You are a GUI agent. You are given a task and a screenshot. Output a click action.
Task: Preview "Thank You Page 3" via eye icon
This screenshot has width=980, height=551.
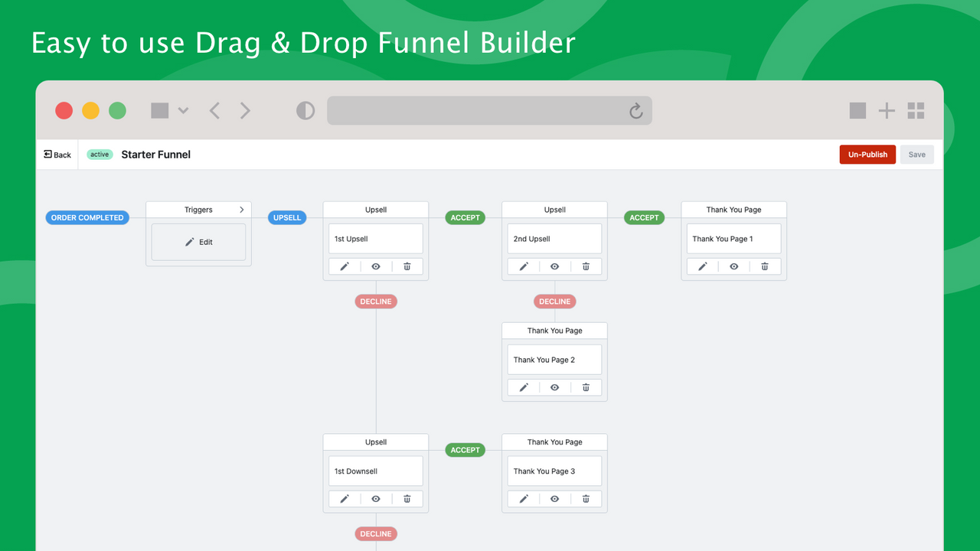(x=554, y=498)
